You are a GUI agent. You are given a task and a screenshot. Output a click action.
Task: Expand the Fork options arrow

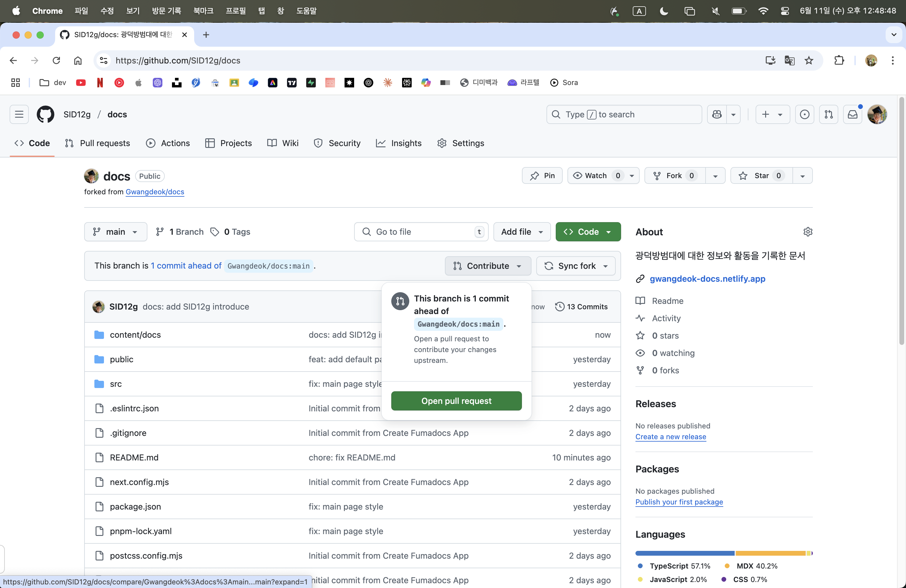pos(715,176)
